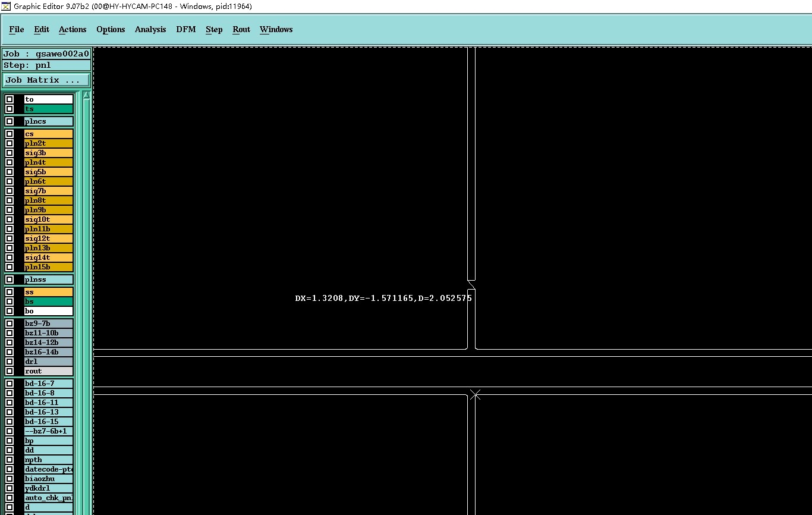
Task: Select the sig10t layer name
Action: (x=49, y=219)
